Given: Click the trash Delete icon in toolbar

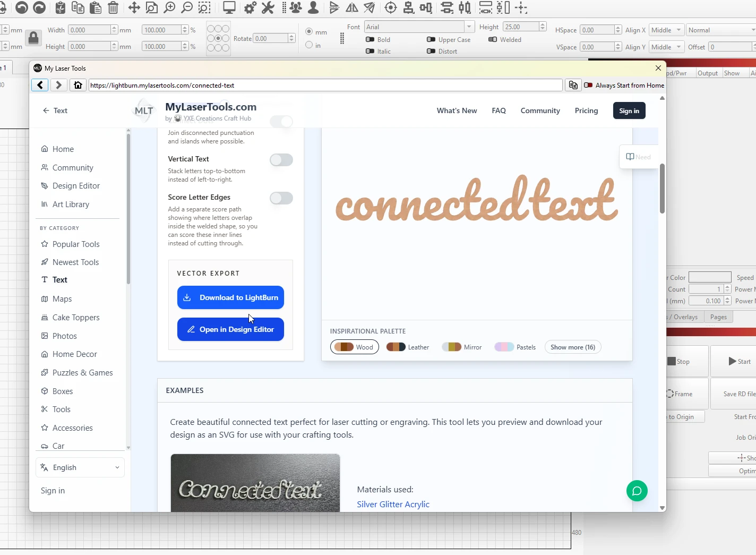Looking at the screenshot, I should (113, 7).
